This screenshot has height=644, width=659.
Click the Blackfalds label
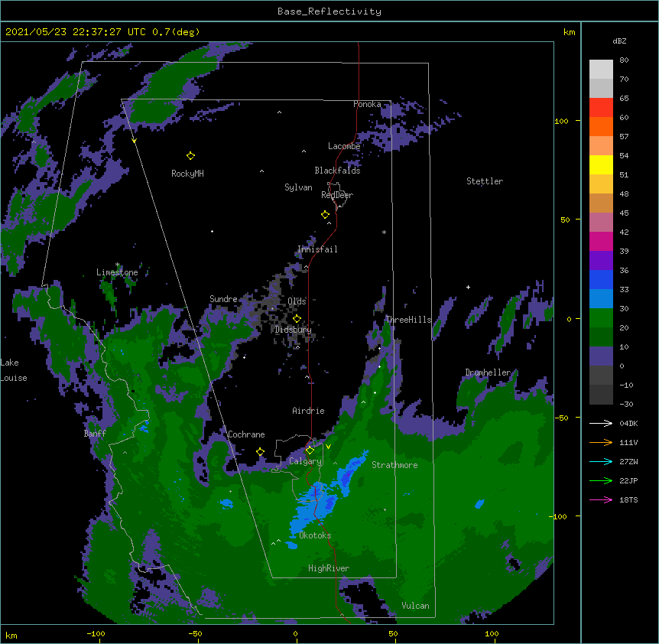pyautogui.click(x=337, y=171)
